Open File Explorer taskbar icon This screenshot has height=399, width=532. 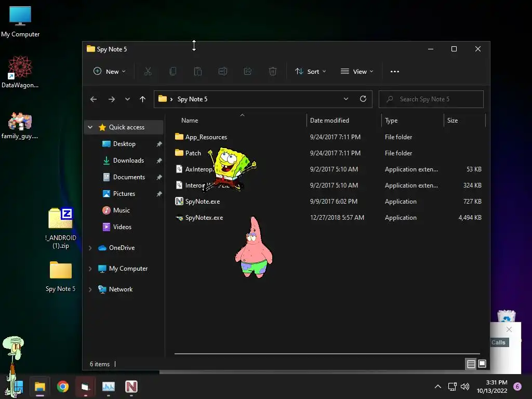(39, 387)
